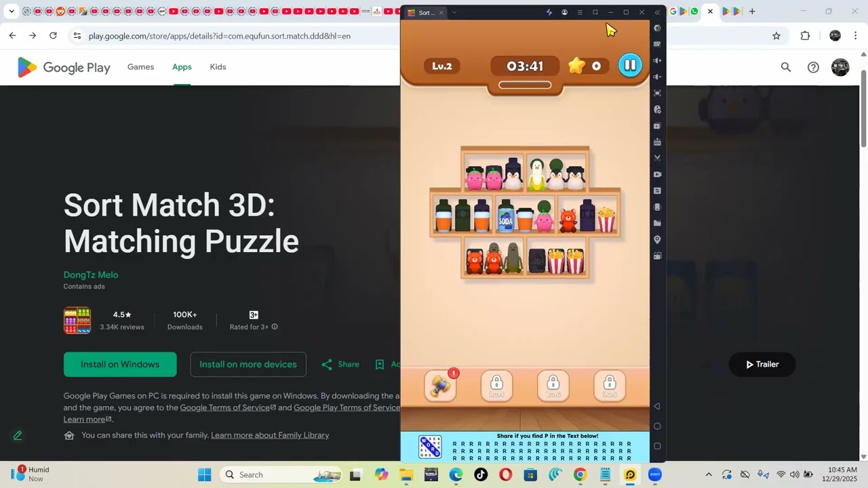The image size is (868, 488).
Task: Reload the Google Play page
Action: coord(53,36)
